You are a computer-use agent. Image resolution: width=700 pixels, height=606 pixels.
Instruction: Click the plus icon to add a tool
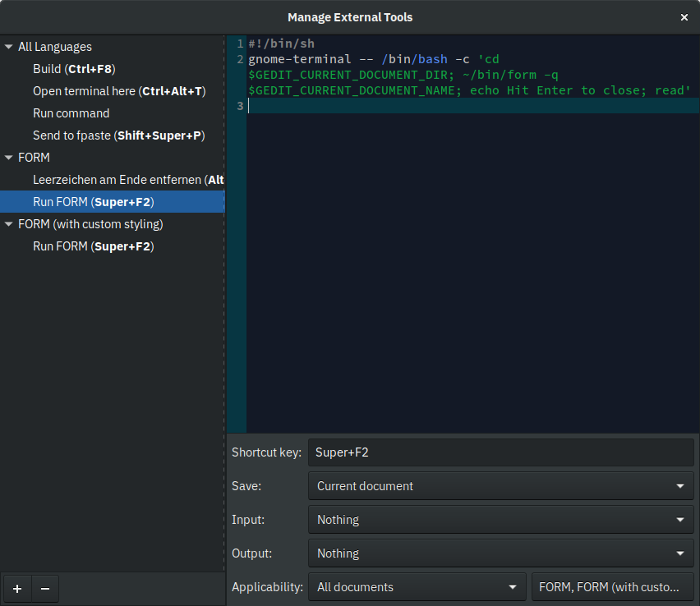[x=17, y=589]
